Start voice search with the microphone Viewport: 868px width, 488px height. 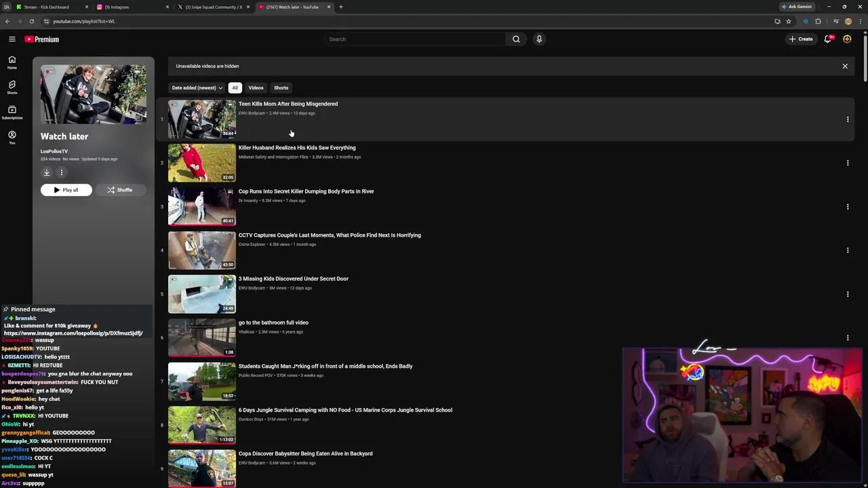[x=539, y=39]
